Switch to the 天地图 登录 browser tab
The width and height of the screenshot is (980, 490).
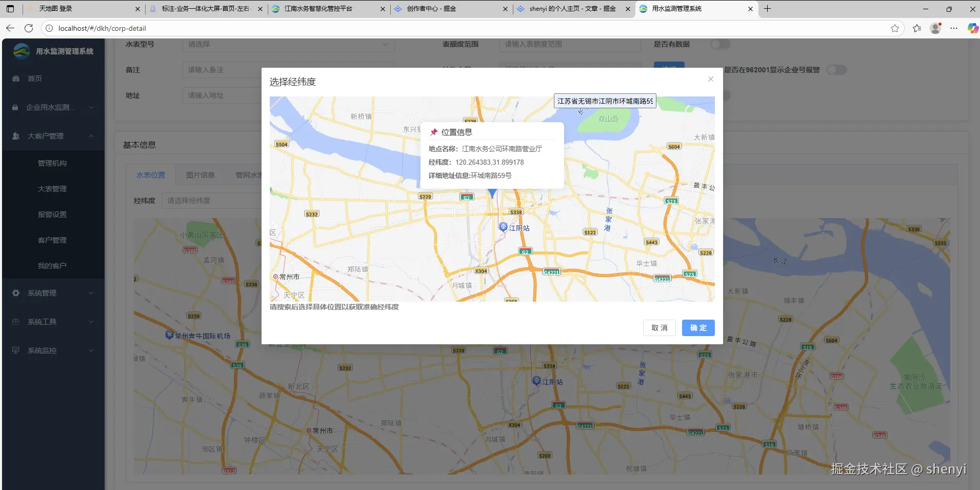click(x=82, y=9)
